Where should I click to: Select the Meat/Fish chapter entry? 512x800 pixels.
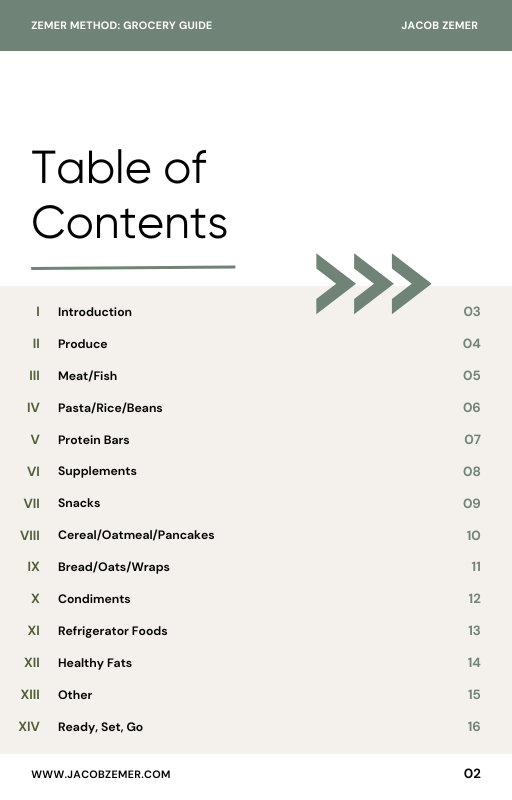[88, 376]
